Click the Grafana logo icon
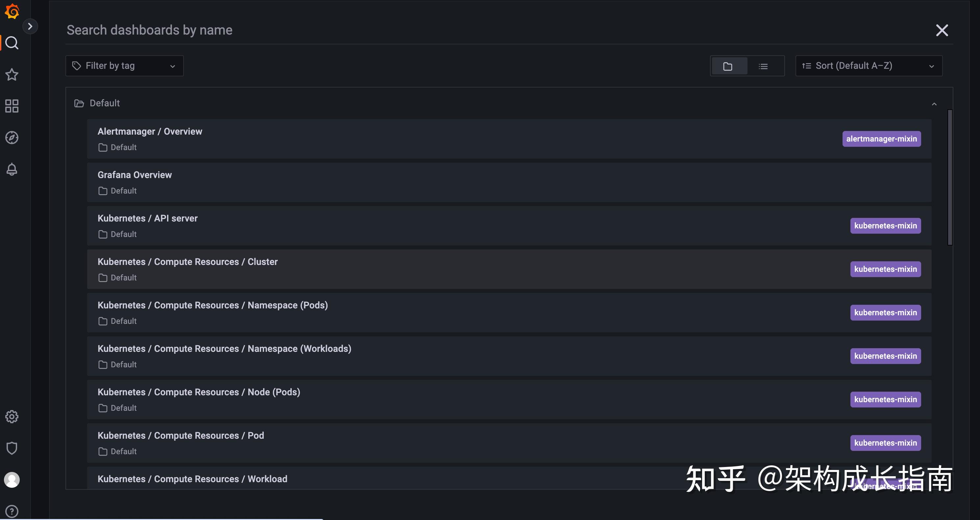 (12, 11)
